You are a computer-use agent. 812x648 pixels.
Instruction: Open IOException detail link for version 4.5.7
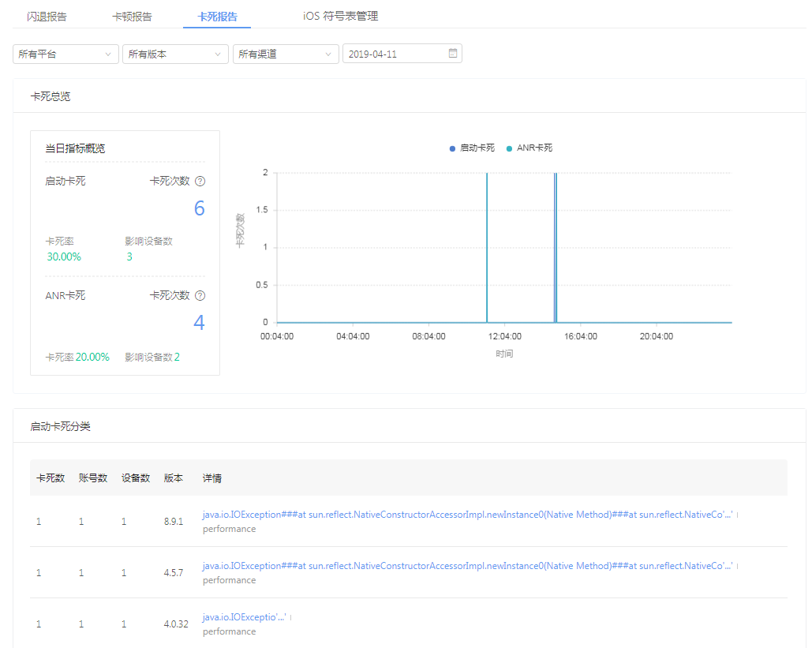coord(468,566)
